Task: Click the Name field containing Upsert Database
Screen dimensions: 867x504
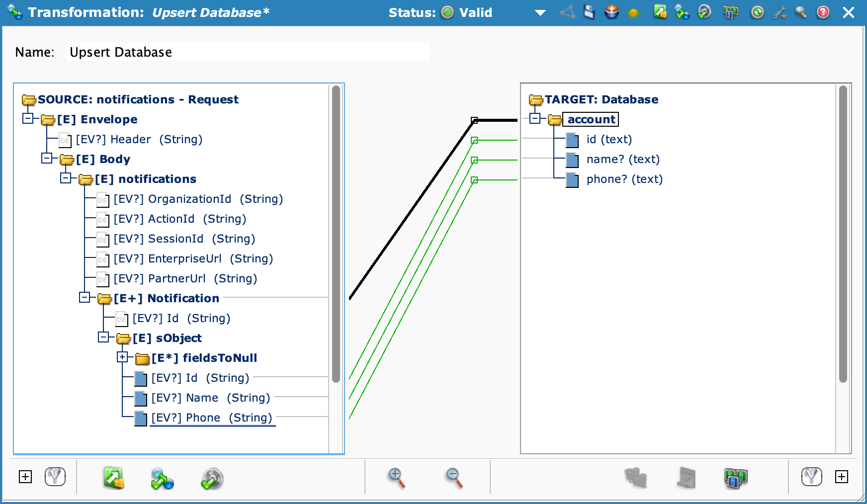Action: click(248, 52)
